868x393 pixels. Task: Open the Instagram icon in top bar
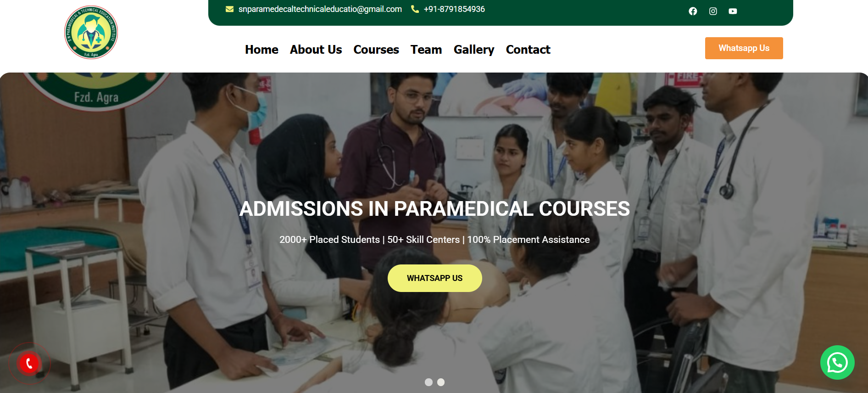(713, 11)
